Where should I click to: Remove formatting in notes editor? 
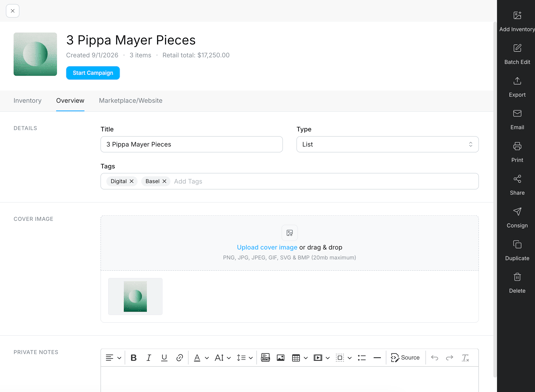(x=465, y=358)
